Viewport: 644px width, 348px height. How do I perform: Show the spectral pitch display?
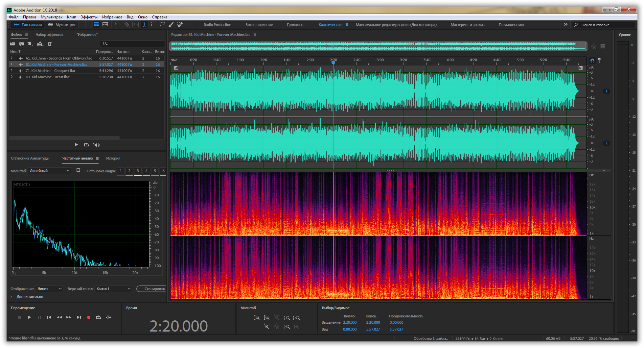pyautogui.click(x=105, y=25)
